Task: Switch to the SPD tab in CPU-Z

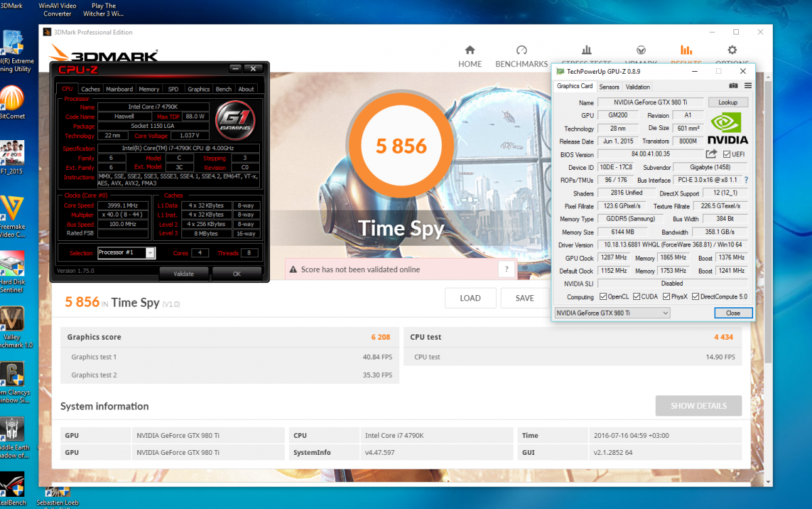Action: click(174, 89)
